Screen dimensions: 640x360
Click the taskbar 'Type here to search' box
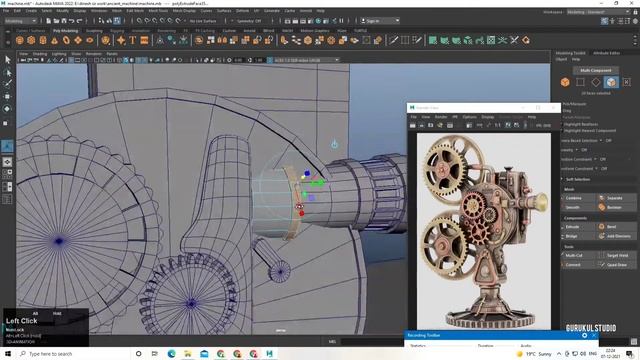click(x=73, y=353)
